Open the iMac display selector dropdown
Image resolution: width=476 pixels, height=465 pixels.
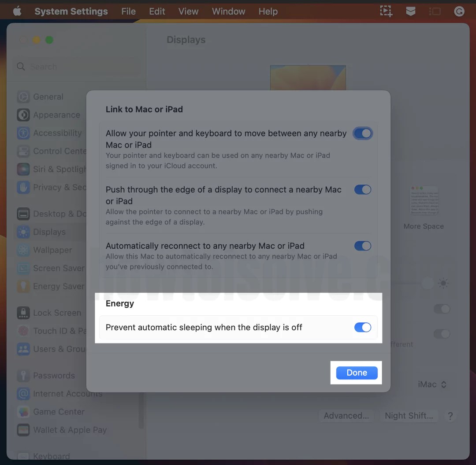pyautogui.click(x=432, y=384)
